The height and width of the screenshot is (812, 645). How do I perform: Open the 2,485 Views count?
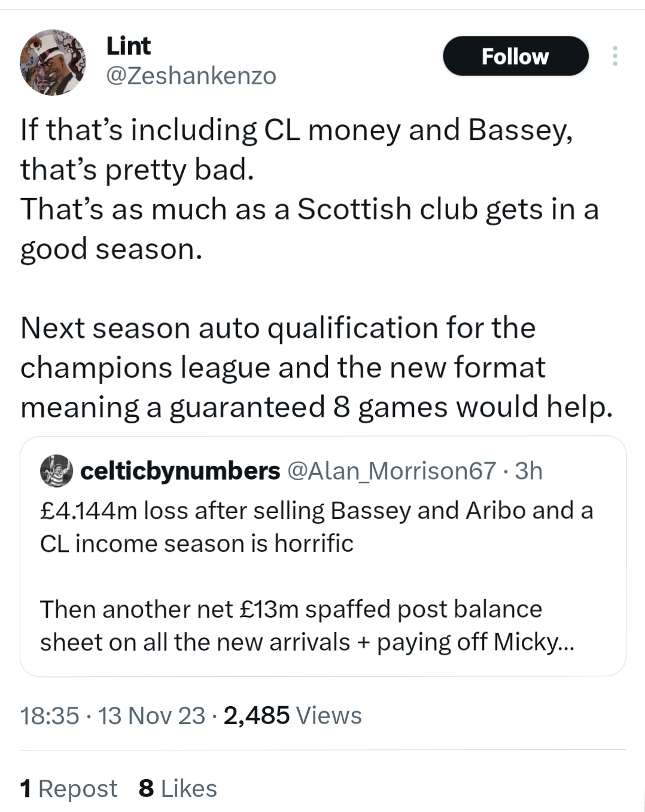pos(293,715)
